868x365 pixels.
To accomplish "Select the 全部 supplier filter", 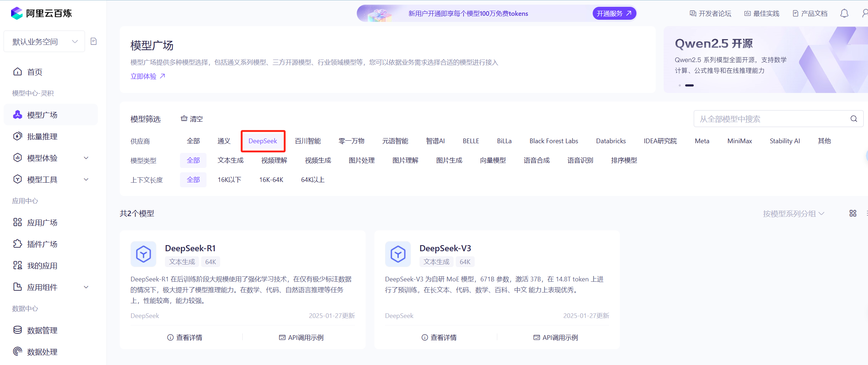I will (193, 141).
